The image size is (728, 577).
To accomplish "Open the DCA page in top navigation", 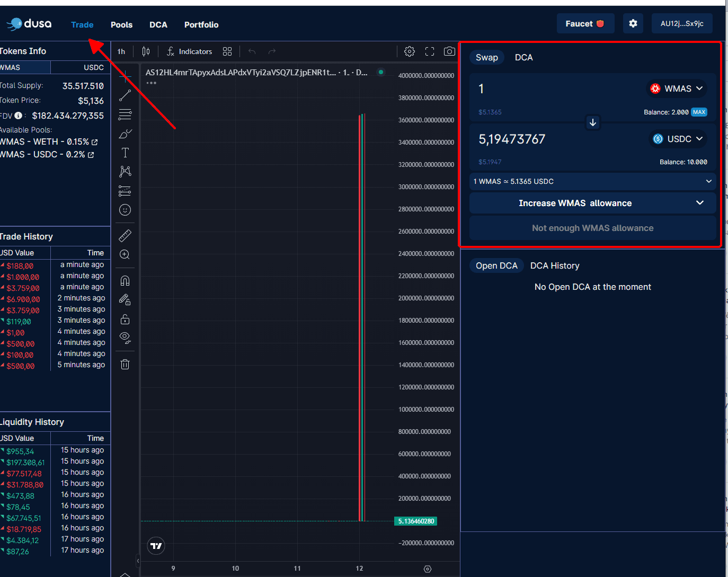I will pyautogui.click(x=158, y=25).
